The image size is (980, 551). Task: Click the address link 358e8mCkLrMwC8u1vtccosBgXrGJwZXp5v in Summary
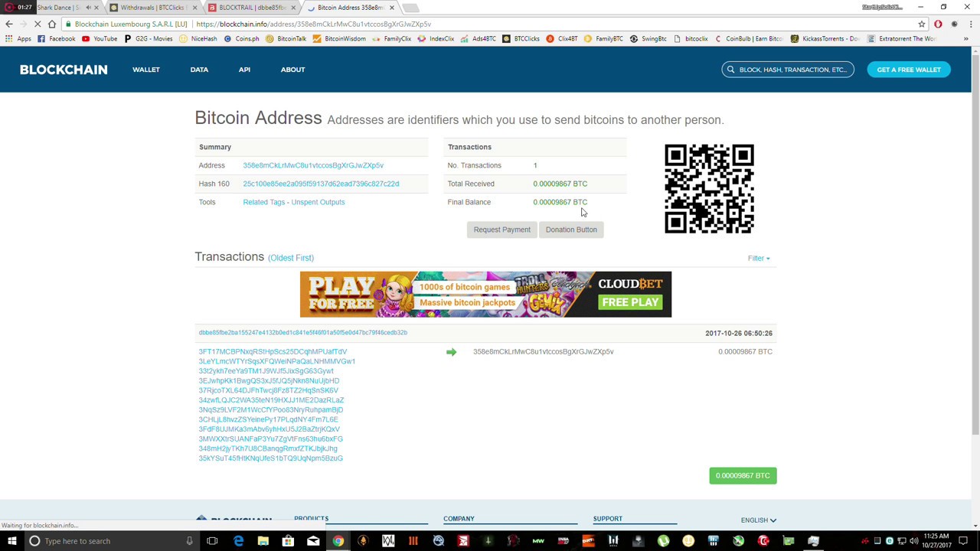[313, 165]
